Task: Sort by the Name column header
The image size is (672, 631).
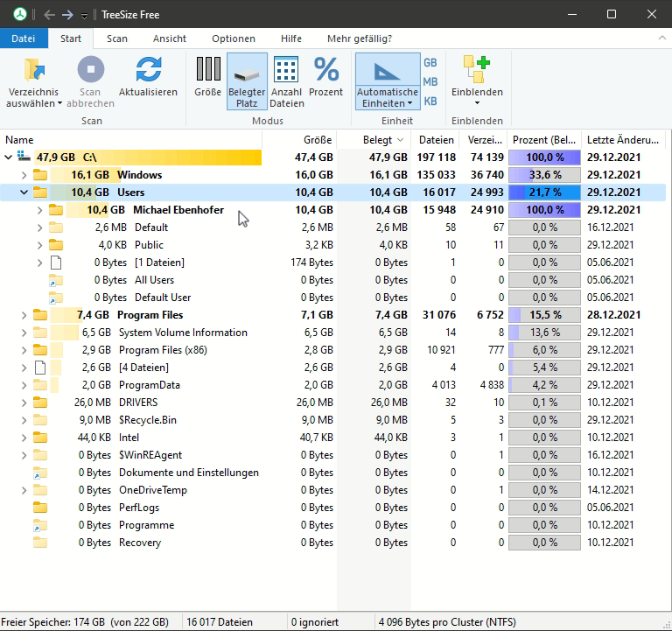Action: point(130,140)
